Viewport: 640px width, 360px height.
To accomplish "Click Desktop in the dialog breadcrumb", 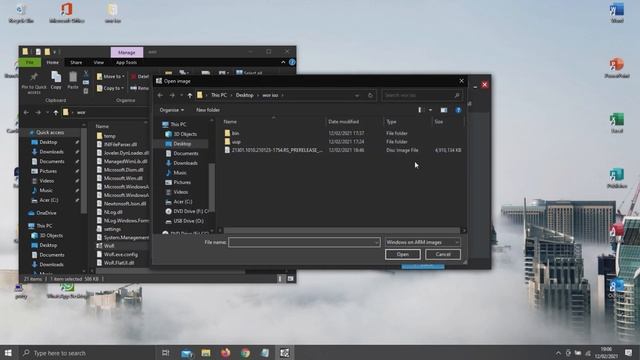I will point(244,96).
